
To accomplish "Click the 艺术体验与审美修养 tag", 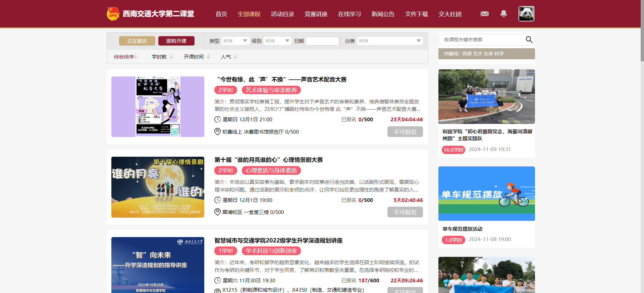I will click(271, 90).
